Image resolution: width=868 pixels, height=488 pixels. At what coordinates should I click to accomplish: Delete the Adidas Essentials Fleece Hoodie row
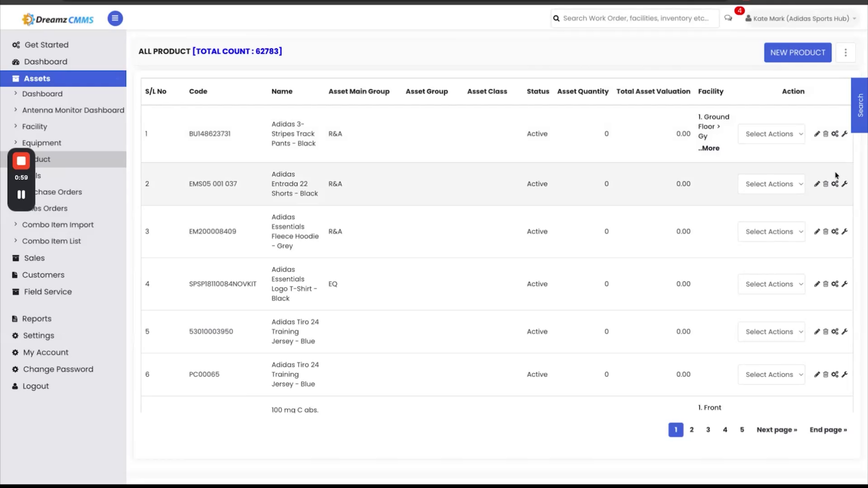tap(826, 231)
